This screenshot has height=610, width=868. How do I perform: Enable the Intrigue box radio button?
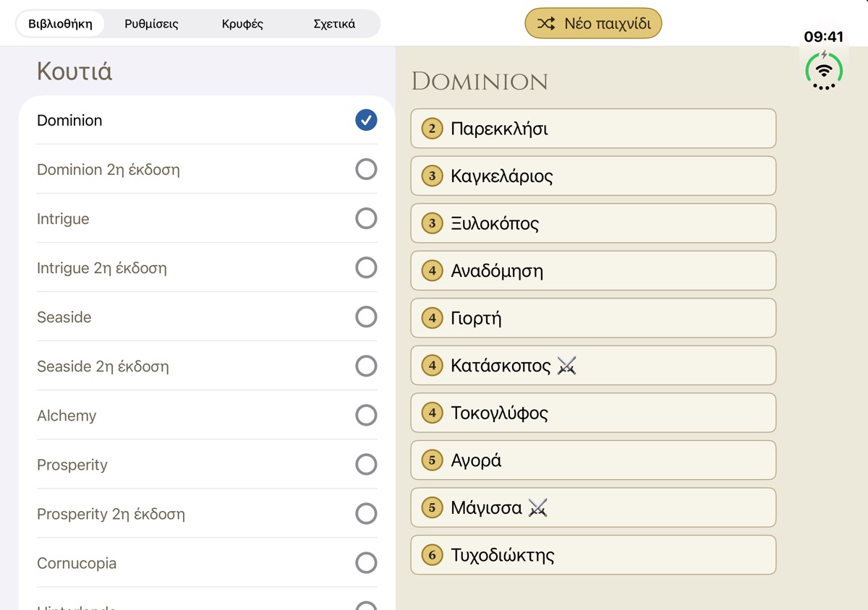[366, 218]
